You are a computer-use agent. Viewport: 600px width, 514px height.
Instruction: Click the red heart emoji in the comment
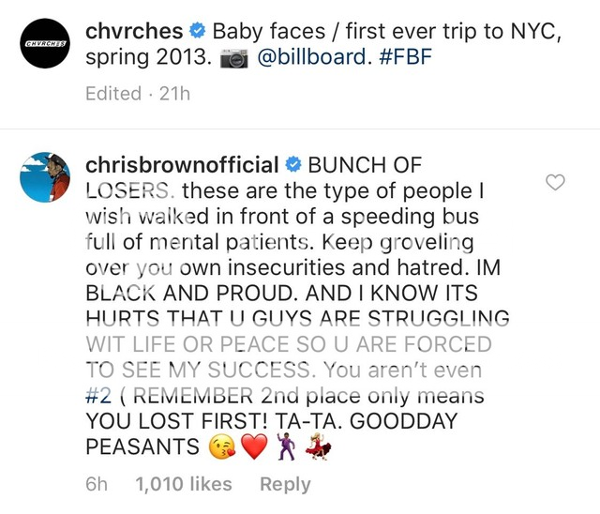click(x=254, y=447)
